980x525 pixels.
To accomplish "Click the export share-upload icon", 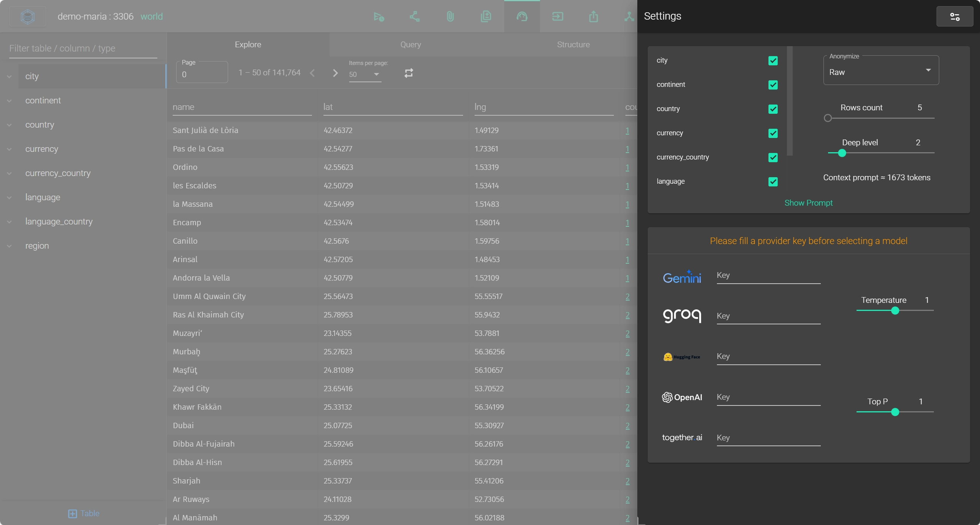I will 593,17.
